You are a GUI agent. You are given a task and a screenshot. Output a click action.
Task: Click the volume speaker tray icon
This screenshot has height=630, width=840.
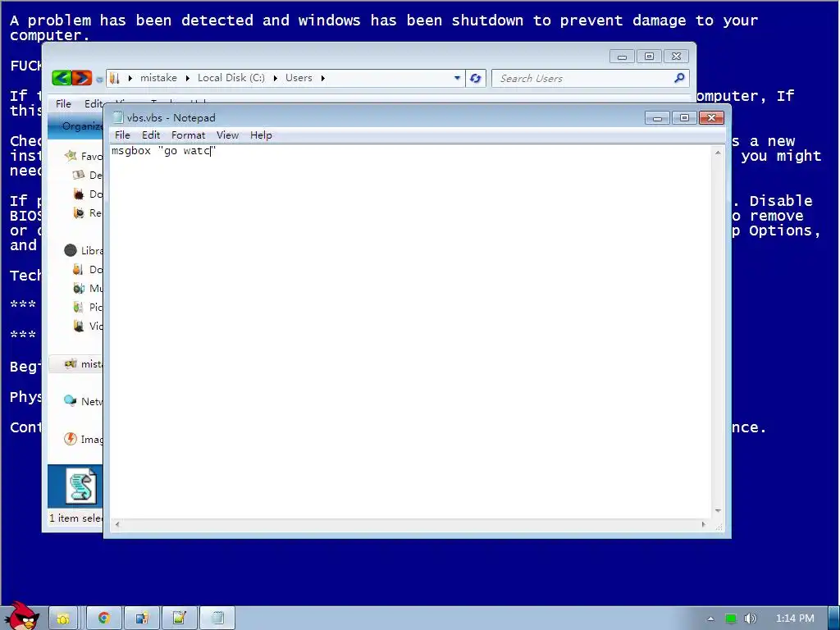(x=751, y=619)
